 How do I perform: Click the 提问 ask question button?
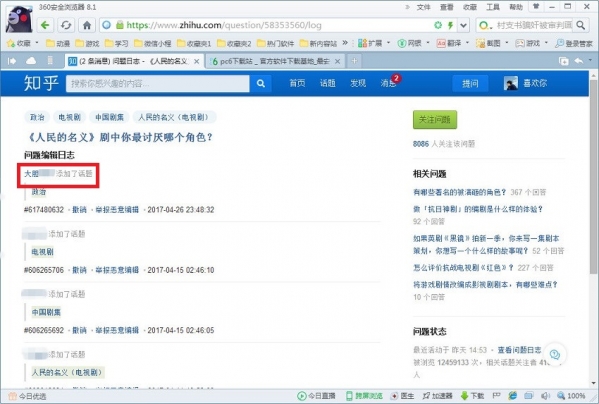click(x=470, y=83)
